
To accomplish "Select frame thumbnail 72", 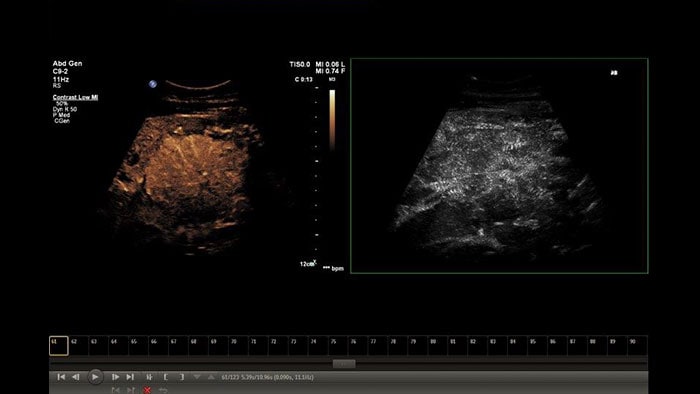I will (x=278, y=346).
